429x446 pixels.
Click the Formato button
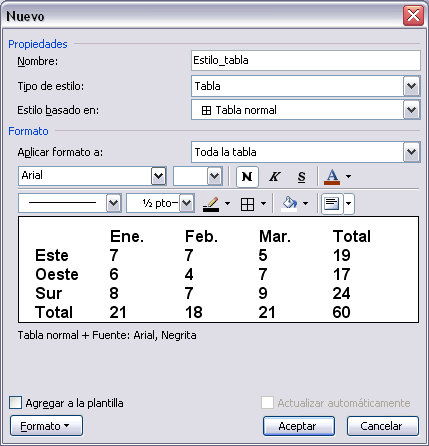[x=46, y=426]
